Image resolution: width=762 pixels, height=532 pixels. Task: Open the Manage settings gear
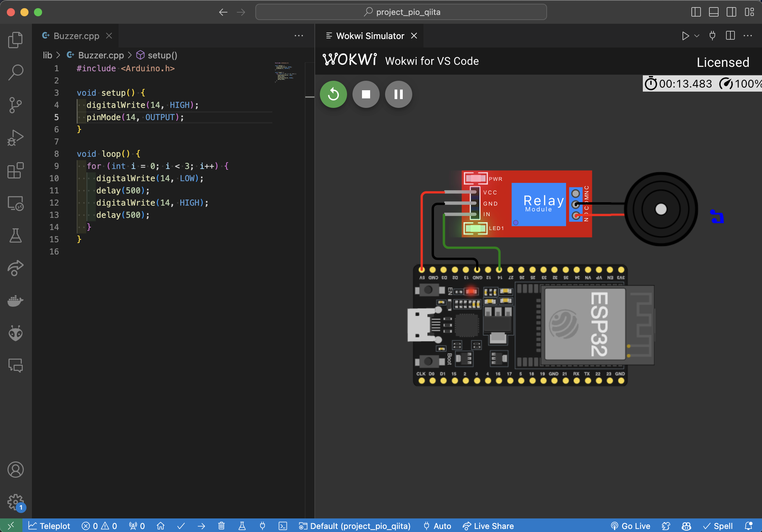coord(16,502)
